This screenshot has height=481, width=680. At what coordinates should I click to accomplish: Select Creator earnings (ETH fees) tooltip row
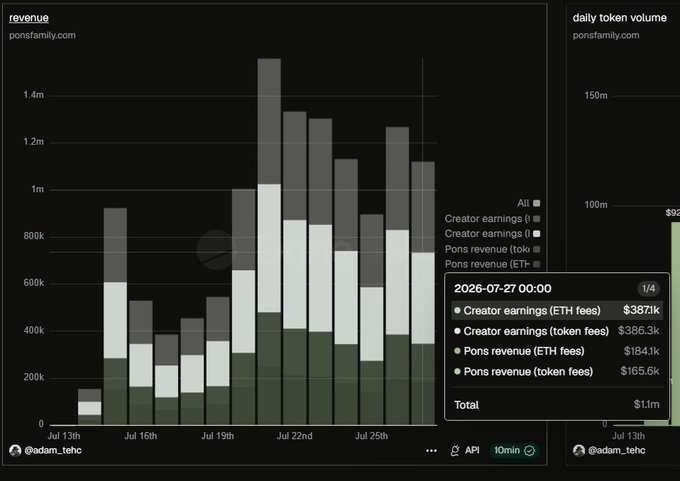point(557,311)
